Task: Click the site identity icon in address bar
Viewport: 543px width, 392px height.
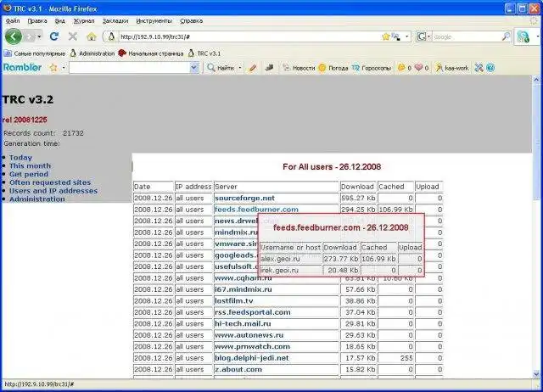Action: point(111,36)
